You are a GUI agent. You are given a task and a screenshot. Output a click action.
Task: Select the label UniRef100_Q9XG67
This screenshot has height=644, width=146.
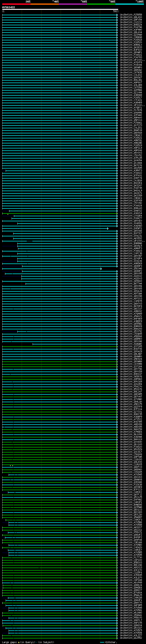[x=131, y=77]
